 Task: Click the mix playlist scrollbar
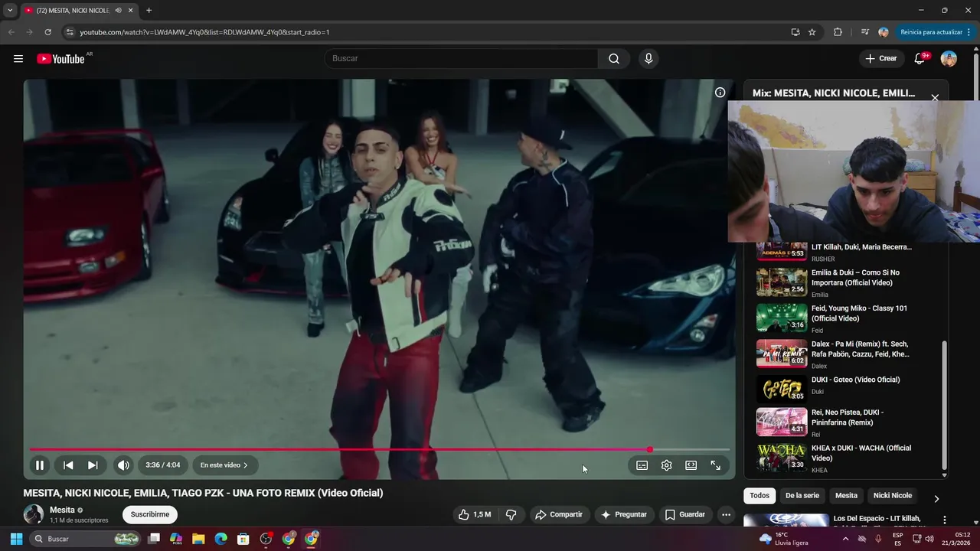(944, 406)
